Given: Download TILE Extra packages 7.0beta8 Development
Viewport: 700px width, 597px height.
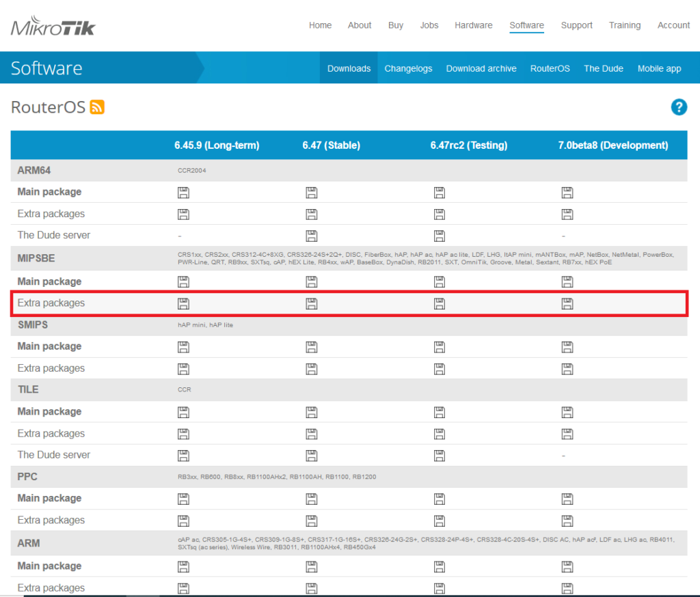Looking at the screenshot, I should click(567, 434).
